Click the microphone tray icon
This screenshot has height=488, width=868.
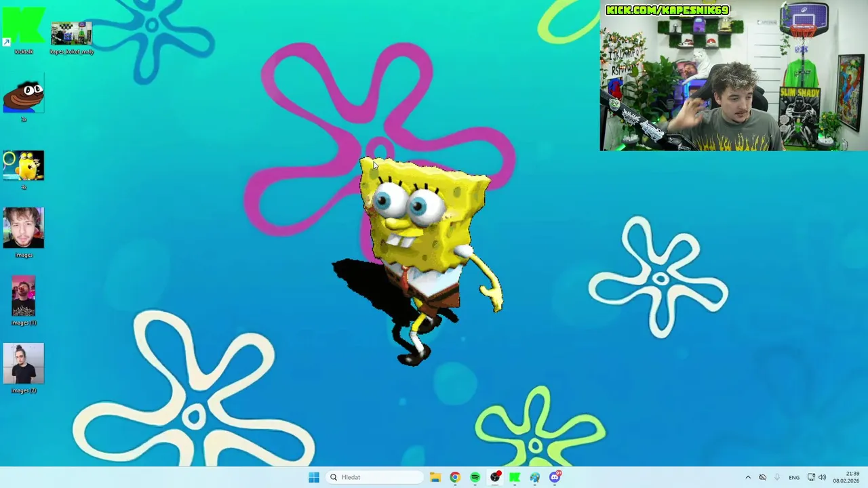click(777, 477)
